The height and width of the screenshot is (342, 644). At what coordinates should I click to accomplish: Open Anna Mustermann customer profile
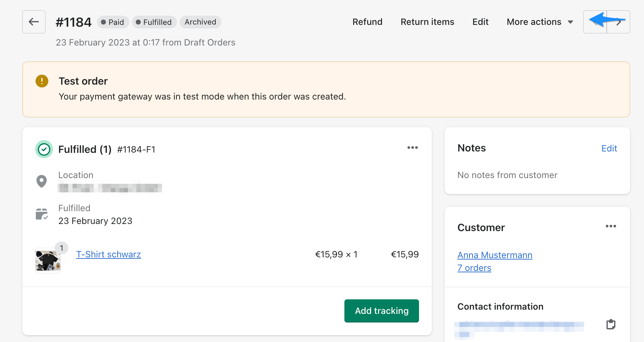click(x=495, y=255)
